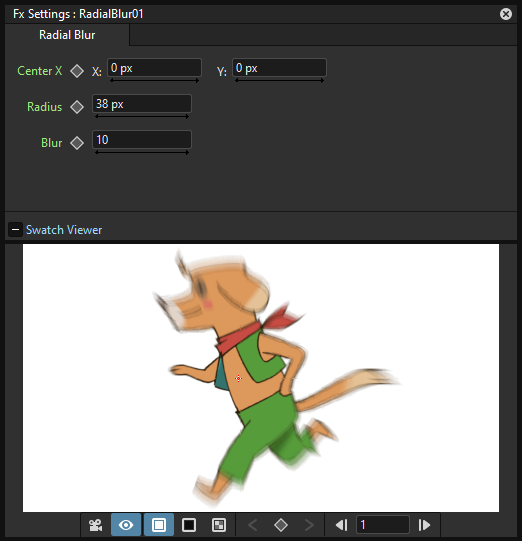
Task: Click the Blur value field
Action: pyautogui.click(x=142, y=139)
